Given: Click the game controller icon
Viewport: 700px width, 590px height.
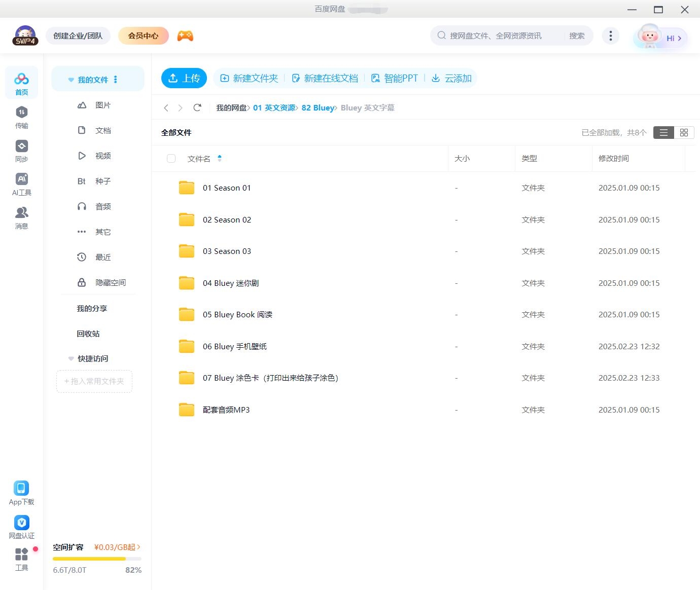Looking at the screenshot, I should [185, 36].
